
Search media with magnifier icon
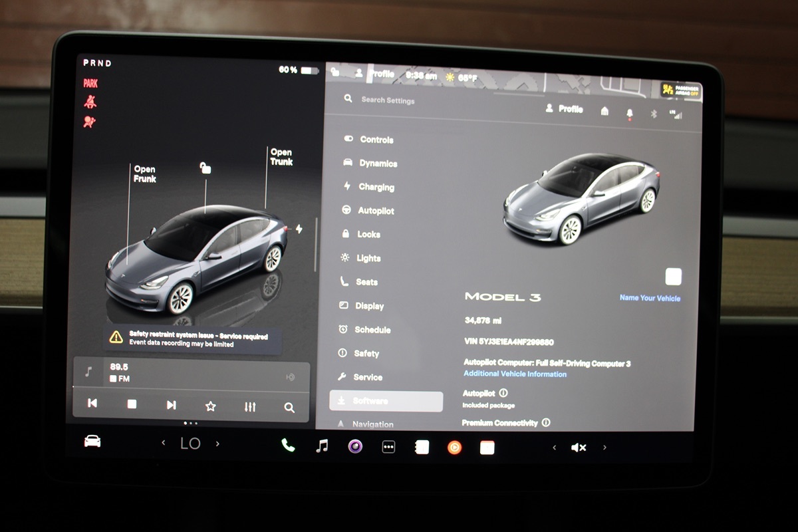[x=289, y=408]
